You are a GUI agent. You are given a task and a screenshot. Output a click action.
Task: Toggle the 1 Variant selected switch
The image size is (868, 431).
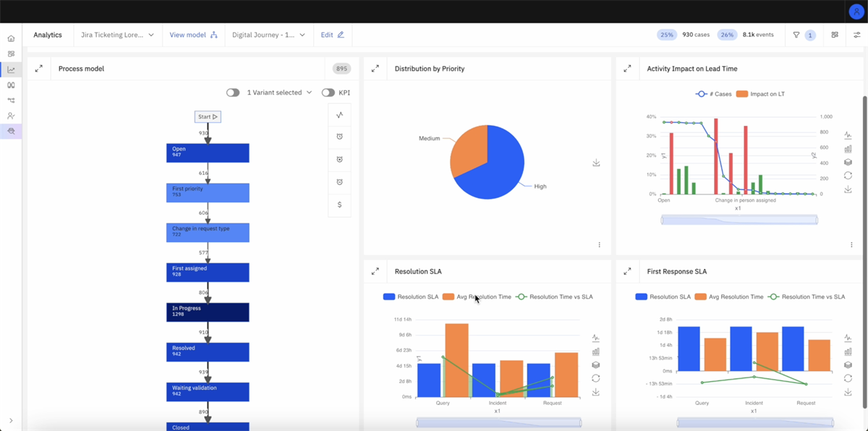232,93
